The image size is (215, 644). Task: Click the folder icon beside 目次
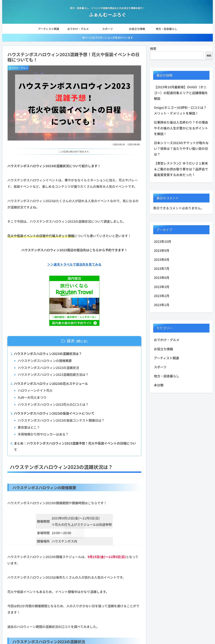click(x=63, y=341)
